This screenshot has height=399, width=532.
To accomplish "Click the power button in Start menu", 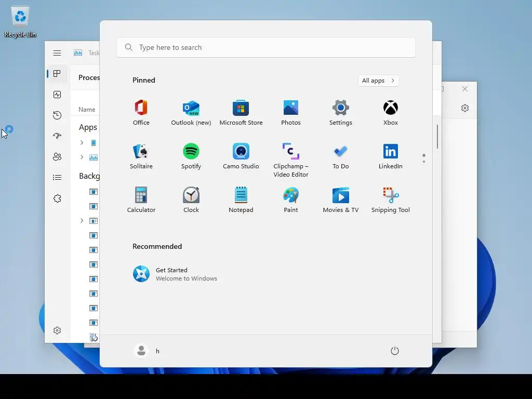I will point(395,351).
